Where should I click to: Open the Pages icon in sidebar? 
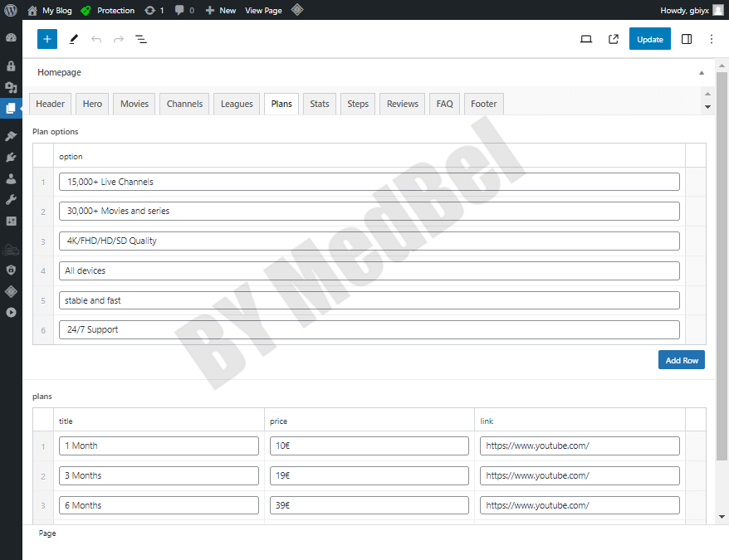coord(11,108)
